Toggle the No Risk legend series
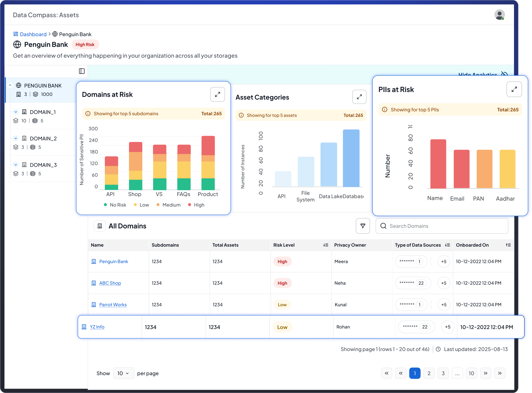This screenshot has height=393, width=532. click(x=115, y=205)
